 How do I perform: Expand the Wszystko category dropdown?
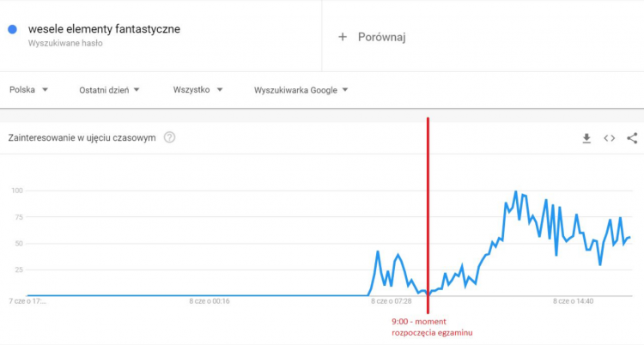pyautogui.click(x=197, y=89)
